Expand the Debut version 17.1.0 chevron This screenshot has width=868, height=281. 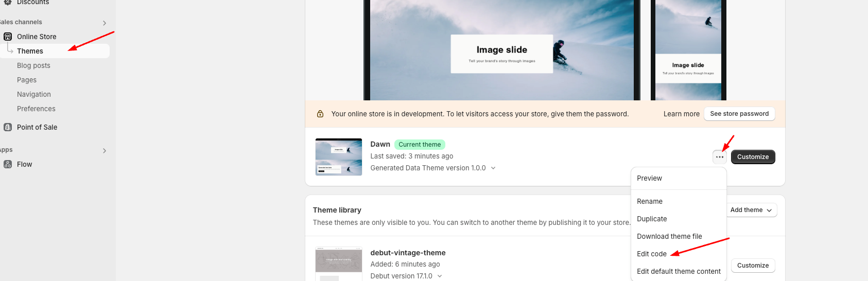(x=440, y=276)
